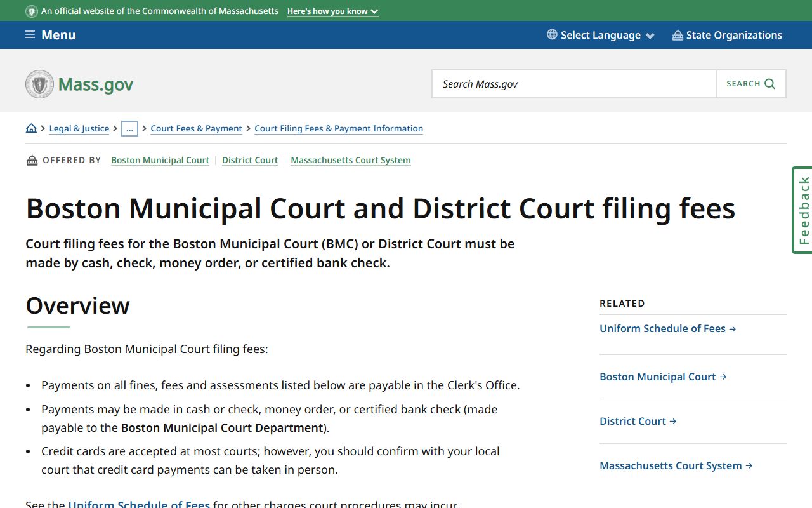Open Court Filing Fees & Payment Information breadcrumb
812x508 pixels.
pyautogui.click(x=339, y=128)
